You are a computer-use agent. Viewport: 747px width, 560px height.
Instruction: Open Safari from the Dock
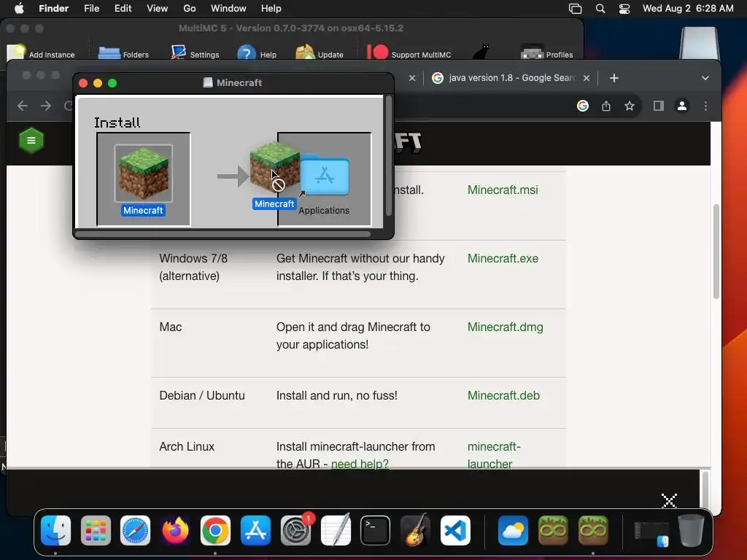pos(135,530)
